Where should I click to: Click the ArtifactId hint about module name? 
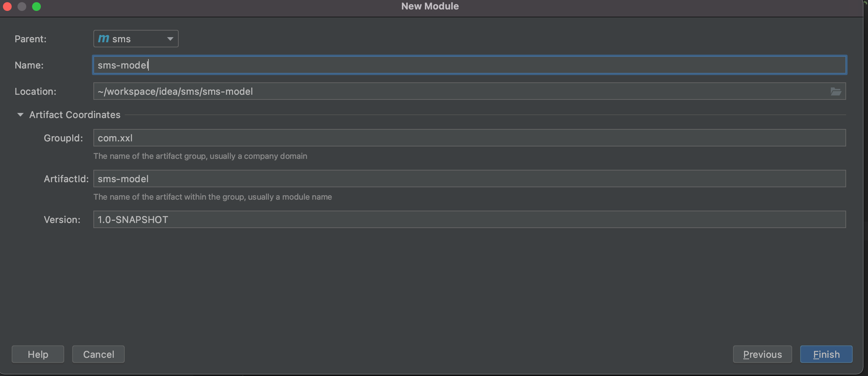213,197
